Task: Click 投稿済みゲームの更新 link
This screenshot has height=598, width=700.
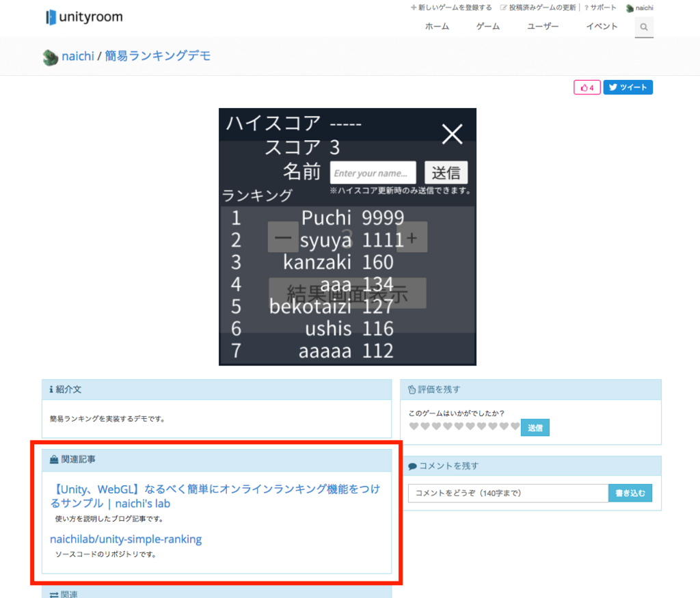Action: click(539, 8)
